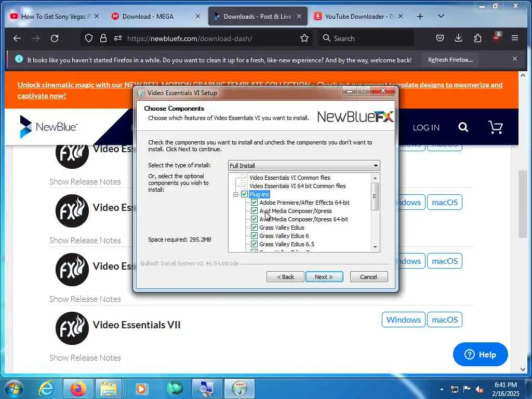Click the Refresh Firefox button
Image resolution: width=532 pixels, height=399 pixels.
[450, 60]
